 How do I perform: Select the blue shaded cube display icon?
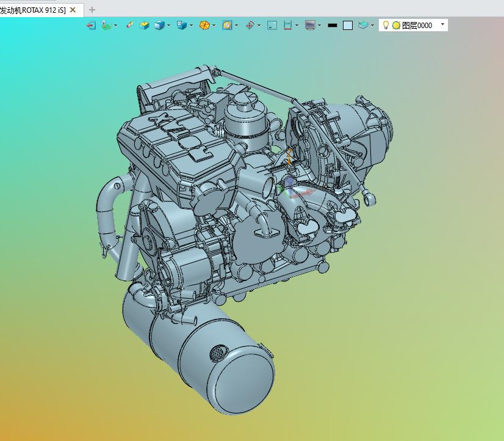(159, 25)
